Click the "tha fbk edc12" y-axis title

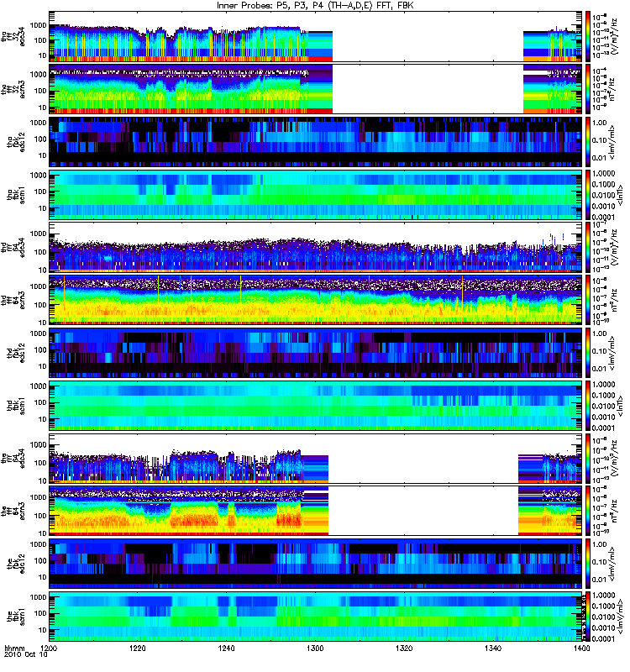pos(16,142)
